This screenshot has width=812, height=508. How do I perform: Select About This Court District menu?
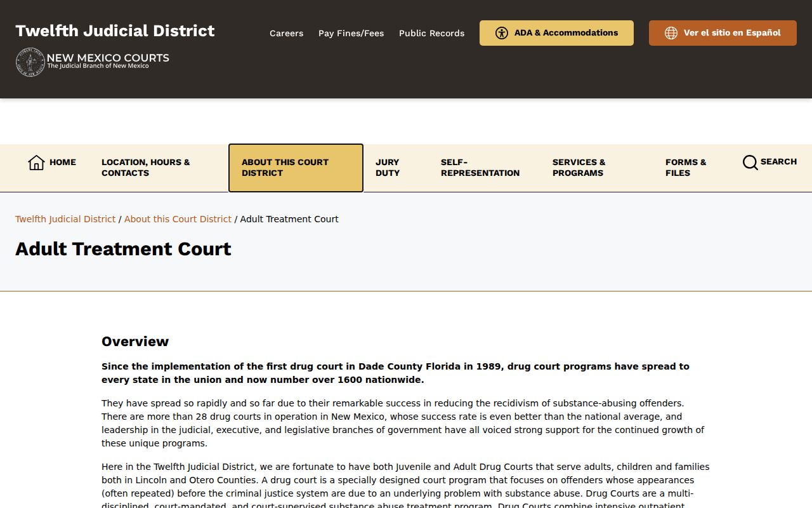point(296,168)
